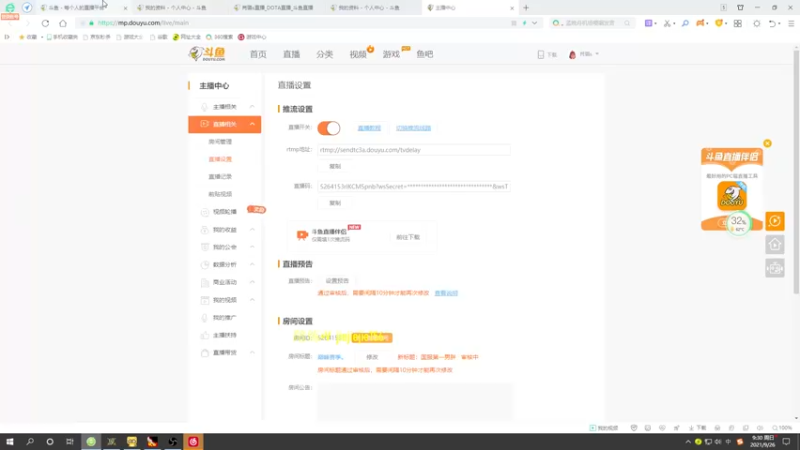This screenshot has width=800, height=450.
Task: Select 我的推广 in sidebar
Action: (225, 317)
